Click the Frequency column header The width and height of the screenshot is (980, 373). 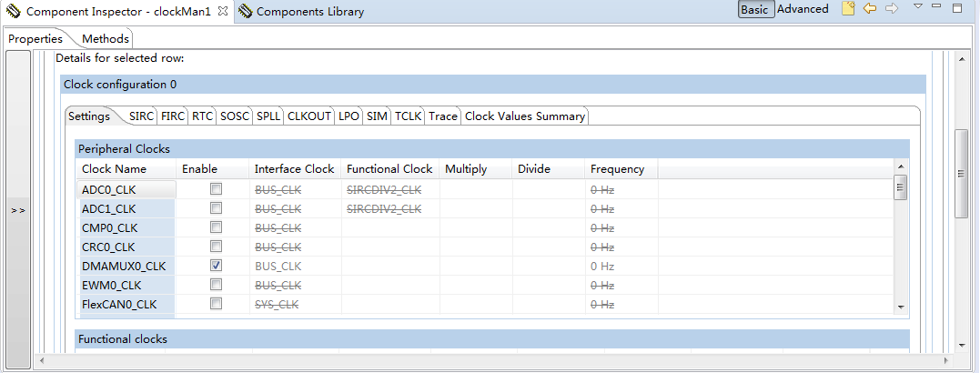point(621,168)
